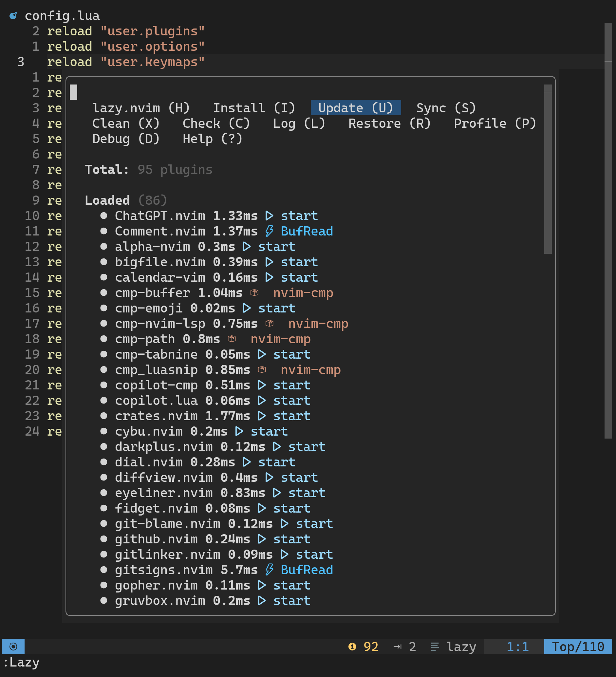Viewport: 616px width, 677px height.
Task: Click the Loaded (86) section header
Action: [x=126, y=200]
